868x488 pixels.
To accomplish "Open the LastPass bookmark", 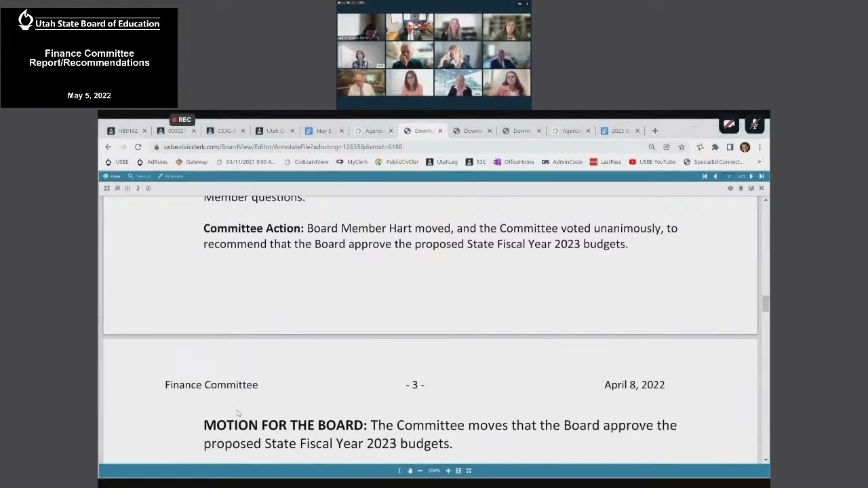I will pyautogui.click(x=606, y=162).
